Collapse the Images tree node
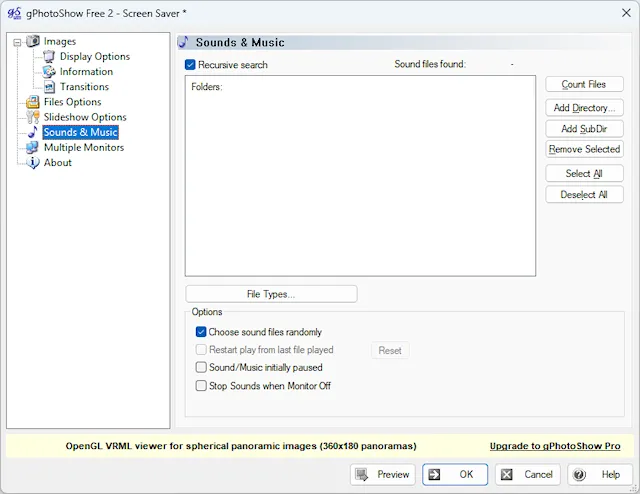The width and height of the screenshot is (640, 494). click(x=17, y=42)
